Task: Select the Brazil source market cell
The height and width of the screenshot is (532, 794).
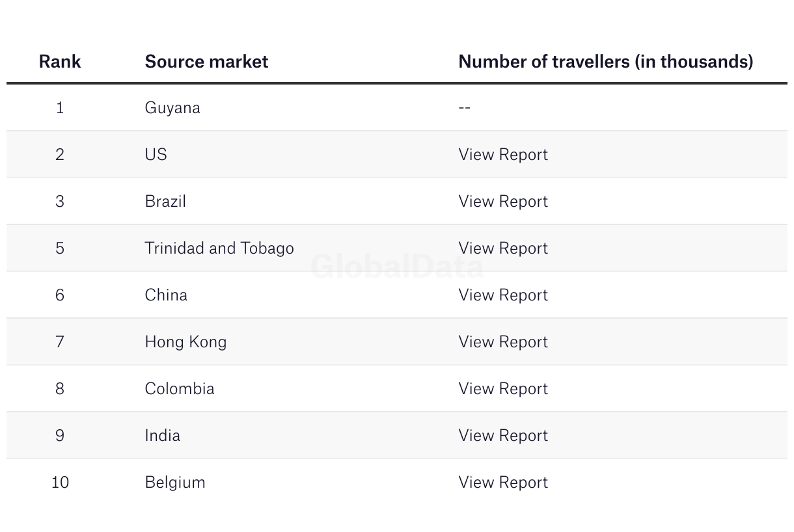Action: tap(165, 201)
